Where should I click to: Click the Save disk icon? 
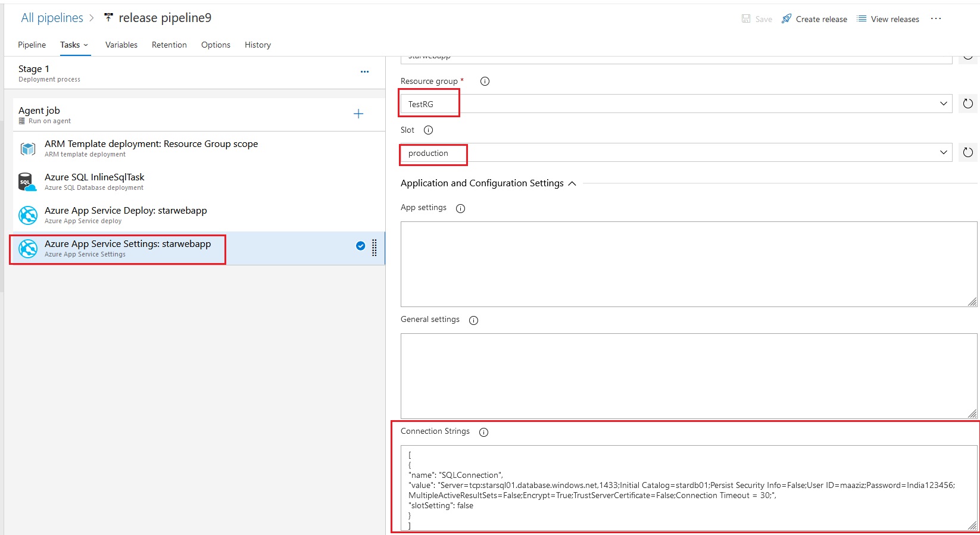[x=746, y=19]
